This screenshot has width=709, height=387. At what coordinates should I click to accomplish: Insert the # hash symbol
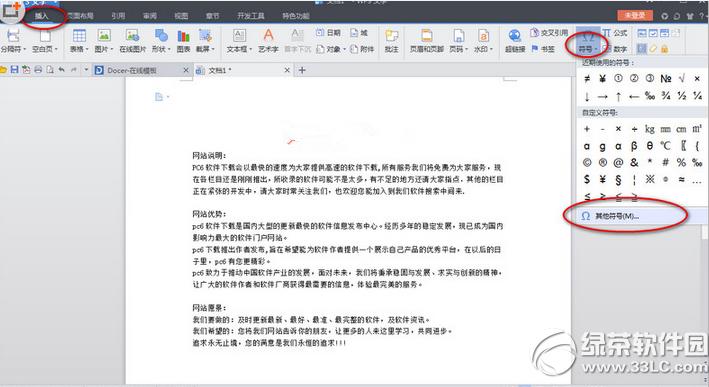click(666, 162)
